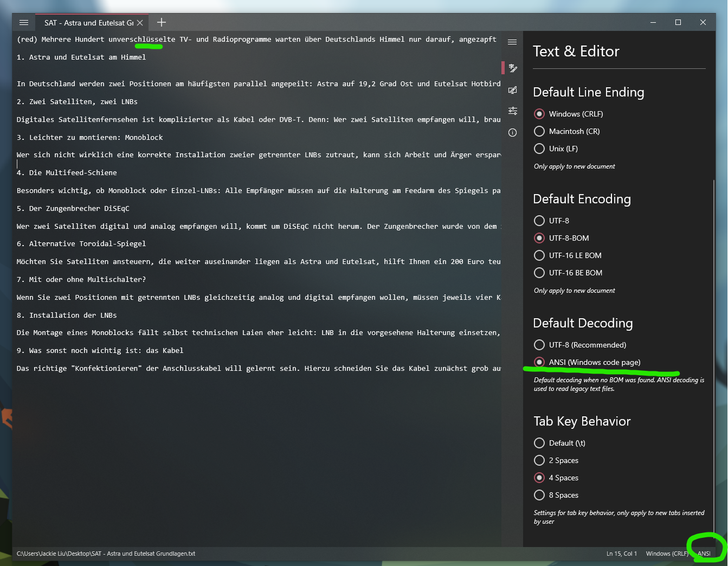Select Macintosh (CR) line ending
This screenshot has width=728, height=566.
(x=539, y=131)
